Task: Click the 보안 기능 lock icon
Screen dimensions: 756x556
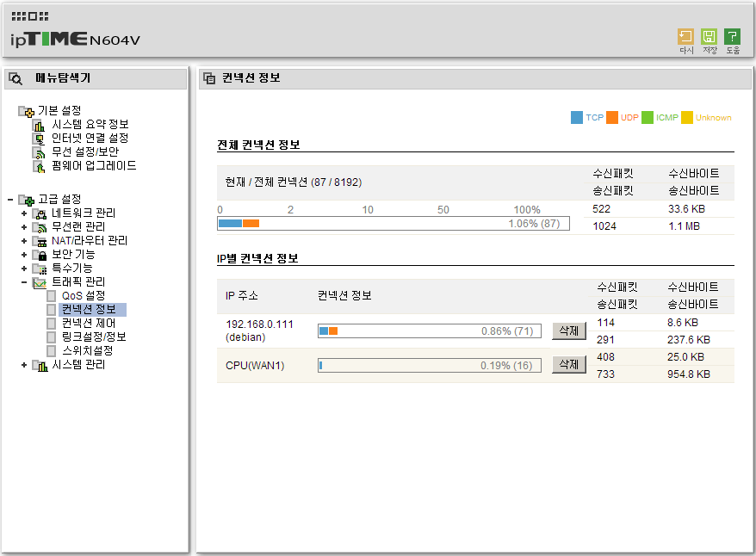Action: click(x=40, y=255)
